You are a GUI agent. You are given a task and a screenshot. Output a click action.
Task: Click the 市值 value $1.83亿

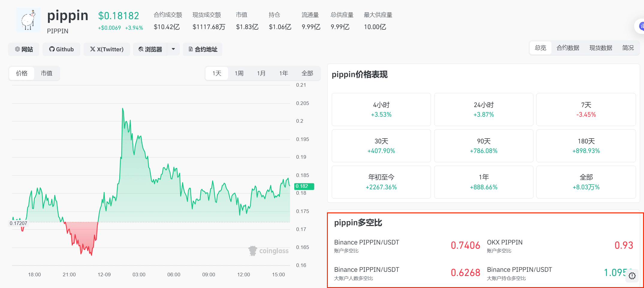pos(247,27)
